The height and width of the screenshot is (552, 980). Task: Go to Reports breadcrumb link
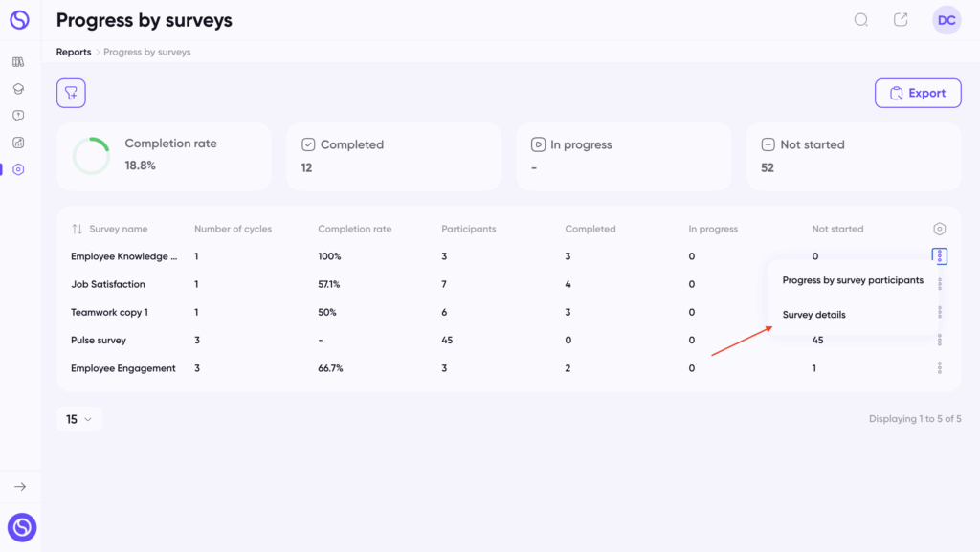(x=74, y=52)
